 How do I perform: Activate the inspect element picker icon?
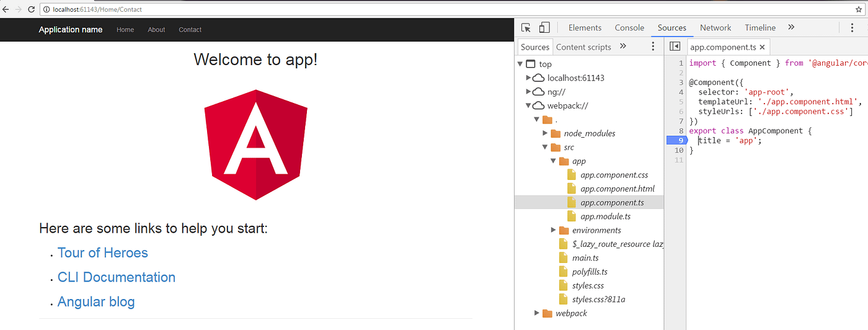coord(526,28)
